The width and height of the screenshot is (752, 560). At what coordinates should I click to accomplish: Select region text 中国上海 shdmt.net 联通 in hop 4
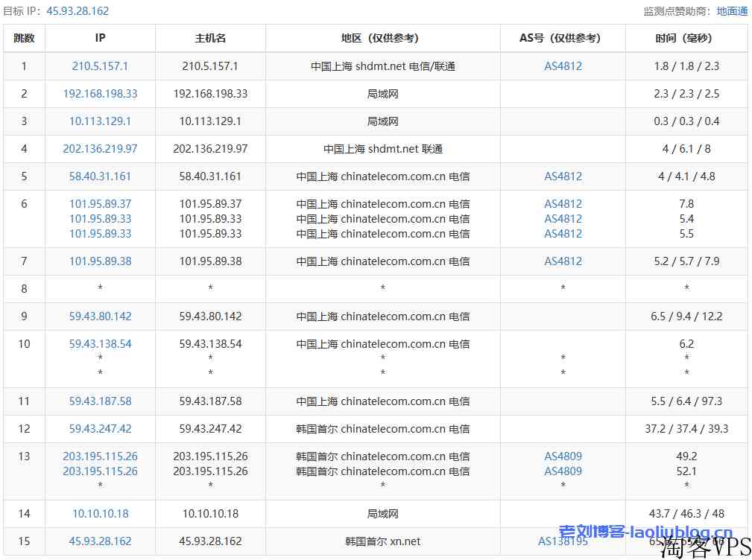[383, 149]
